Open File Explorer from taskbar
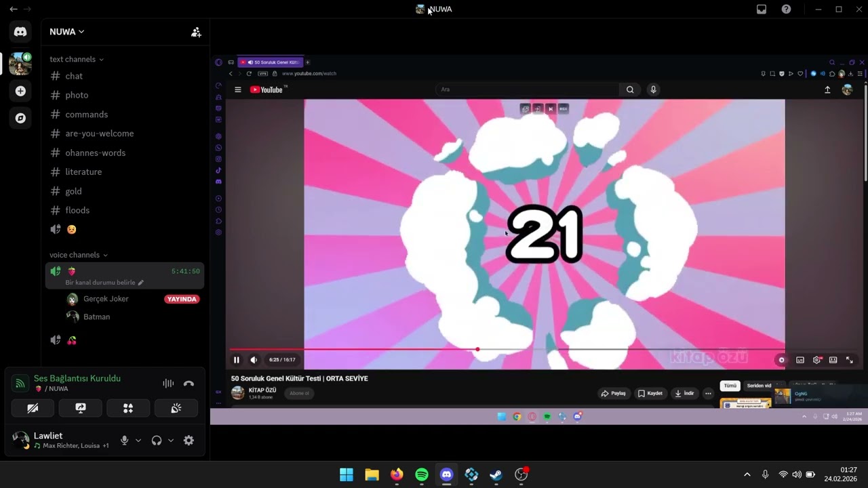Image resolution: width=868 pixels, height=488 pixels. pyautogui.click(x=372, y=474)
